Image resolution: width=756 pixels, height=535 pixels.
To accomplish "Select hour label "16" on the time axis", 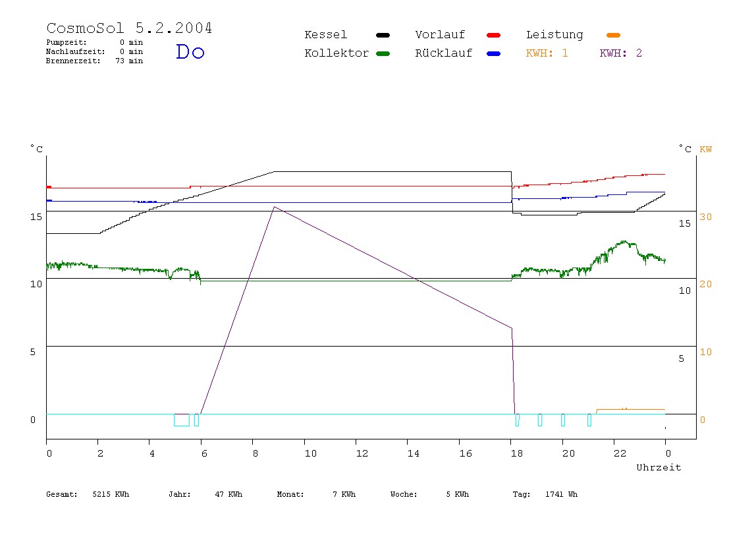I will pos(466,453).
